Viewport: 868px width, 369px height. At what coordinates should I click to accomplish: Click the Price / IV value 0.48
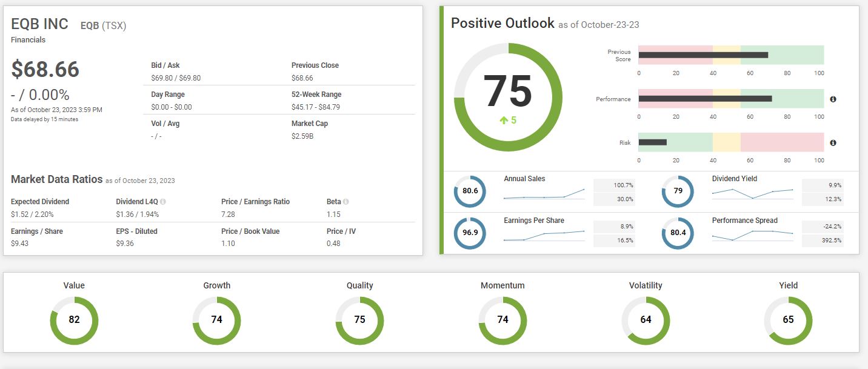point(333,244)
